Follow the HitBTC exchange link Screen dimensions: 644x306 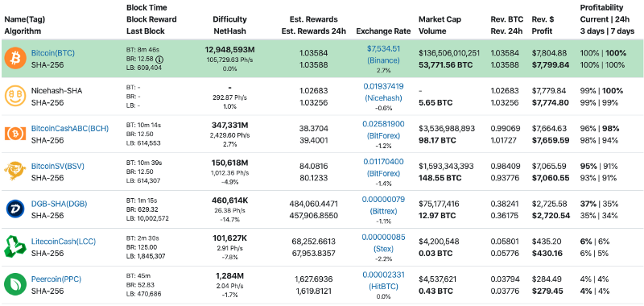pyautogui.click(x=383, y=280)
